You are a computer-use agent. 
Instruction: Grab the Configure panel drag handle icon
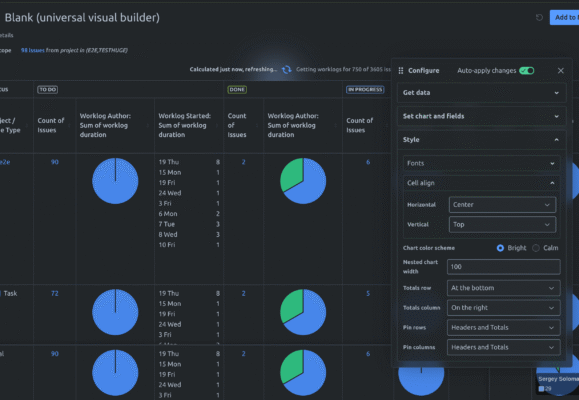[x=401, y=71]
